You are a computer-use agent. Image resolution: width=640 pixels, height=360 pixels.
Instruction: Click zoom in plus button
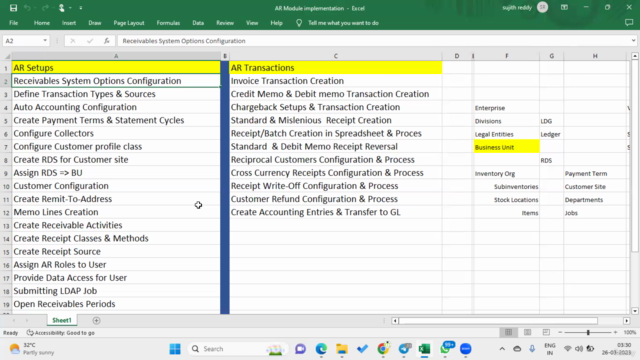[616, 333]
